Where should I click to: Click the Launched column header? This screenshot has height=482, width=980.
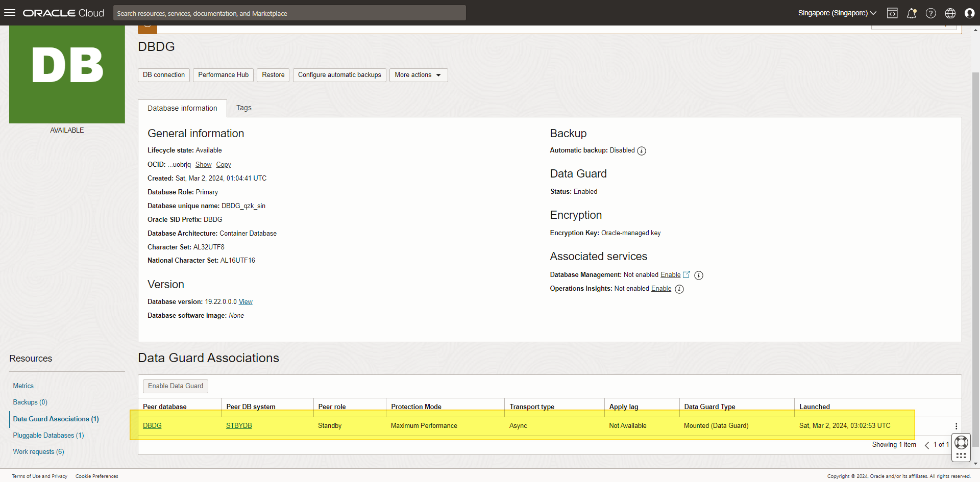[x=815, y=407]
